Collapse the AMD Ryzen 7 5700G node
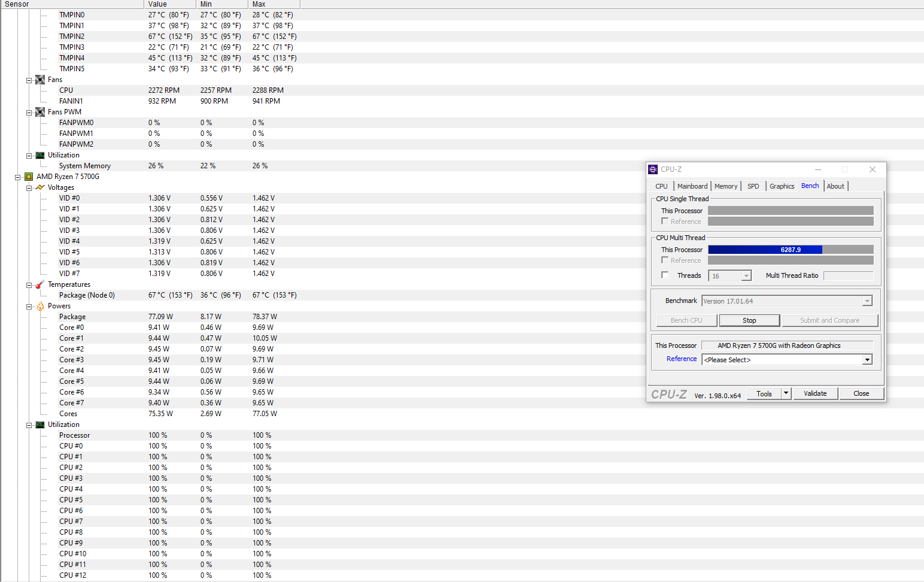Viewport: 924px width, 582px height. (x=17, y=177)
